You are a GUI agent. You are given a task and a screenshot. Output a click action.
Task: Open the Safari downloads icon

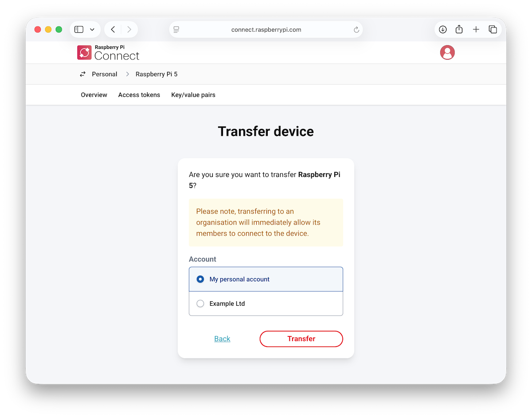pos(442,30)
